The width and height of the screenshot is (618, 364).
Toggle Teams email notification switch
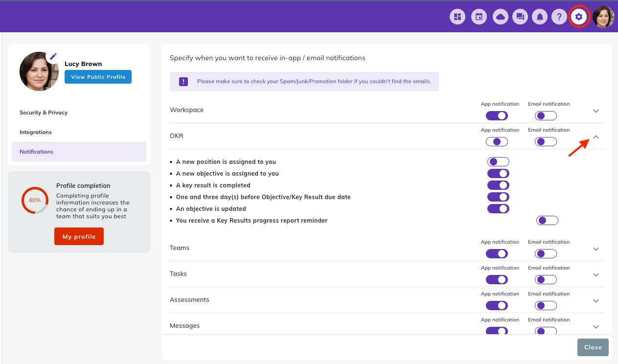[x=546, y=254]
